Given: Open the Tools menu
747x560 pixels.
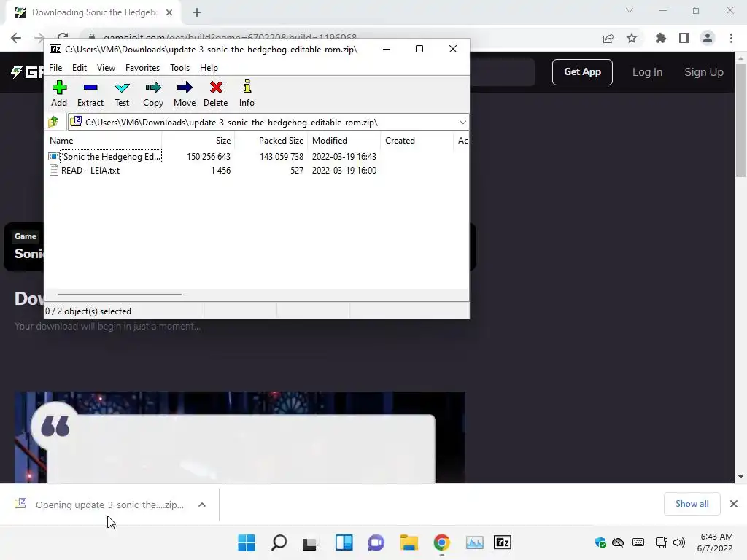Looking at the screenshot, I should click(179, 68).
